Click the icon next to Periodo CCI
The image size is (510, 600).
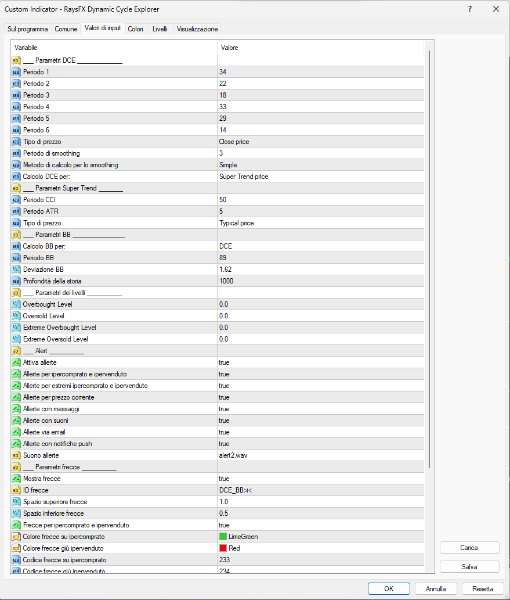click(16, 200)
